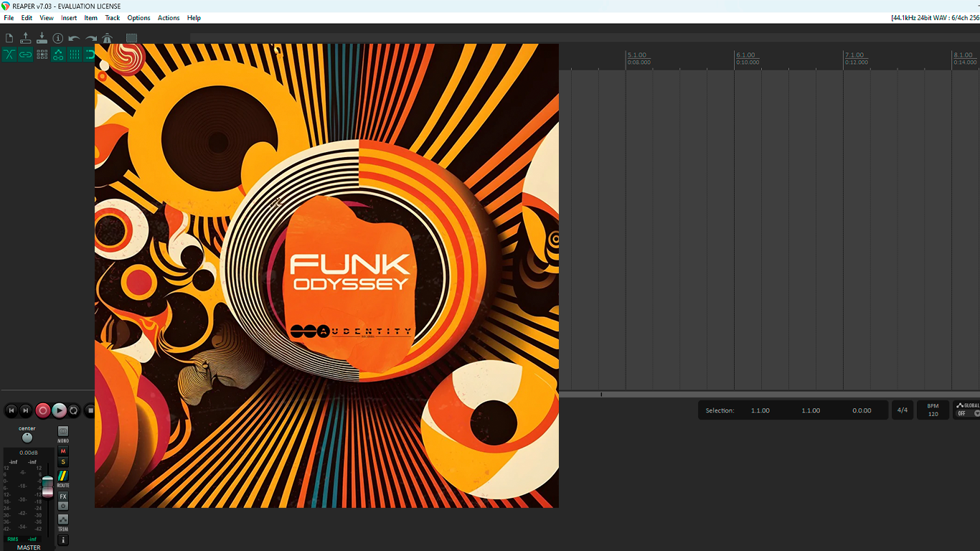Click the 0.00dB master volume readout
The width and height of the screenshot is (980, 551).
click(29, 453)
